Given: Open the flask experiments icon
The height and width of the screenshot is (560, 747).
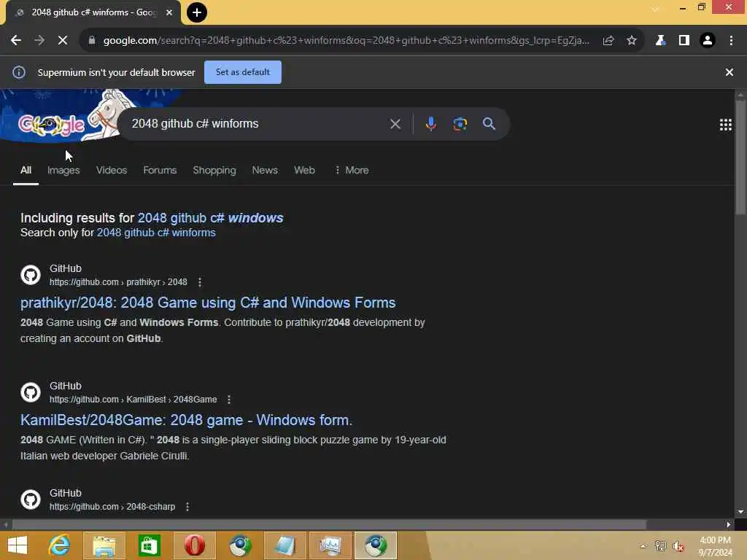Looking at the screenshot, I should [x=660, y=41].
